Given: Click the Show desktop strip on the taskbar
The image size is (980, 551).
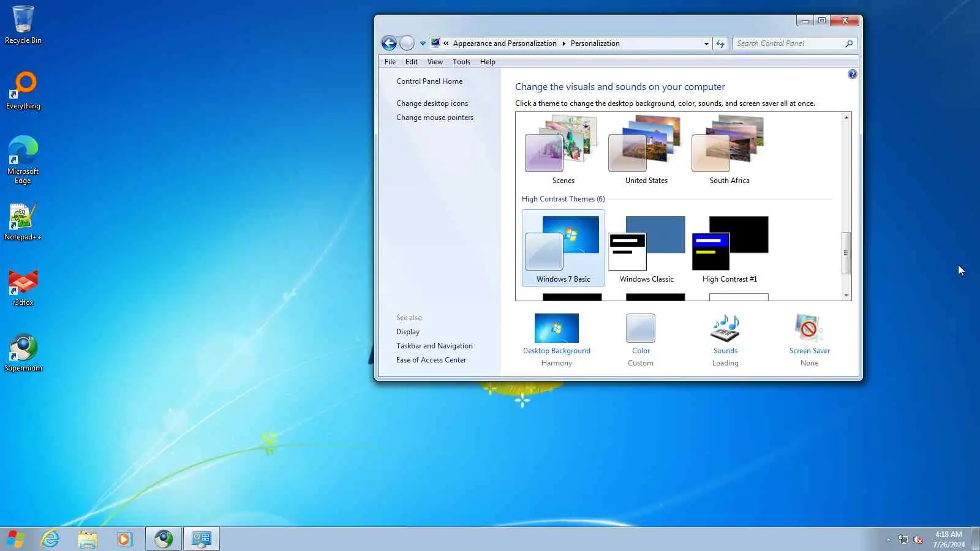Looking at the screenshot, I should [975, 539].
